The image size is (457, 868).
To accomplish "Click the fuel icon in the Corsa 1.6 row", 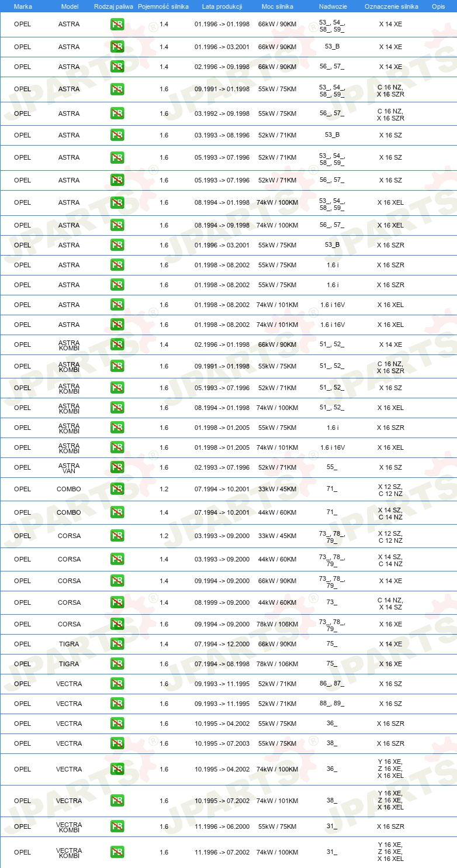I will pyautogui.click(x=117, y=624).
